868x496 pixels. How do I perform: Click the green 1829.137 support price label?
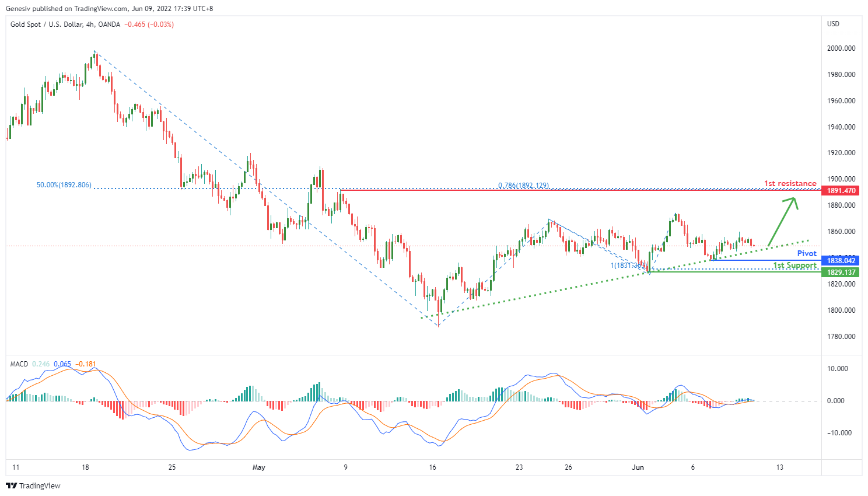[841, 273]
